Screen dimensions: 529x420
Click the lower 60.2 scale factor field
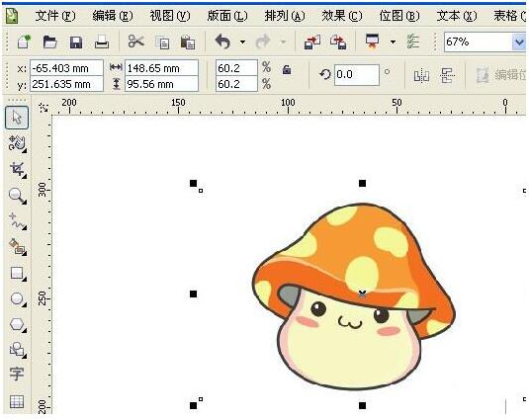(236, 84)
